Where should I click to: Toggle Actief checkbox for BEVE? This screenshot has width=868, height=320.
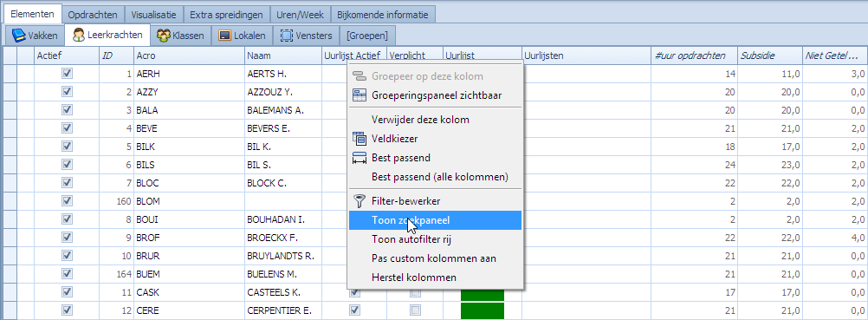click(x=67, y=128)
